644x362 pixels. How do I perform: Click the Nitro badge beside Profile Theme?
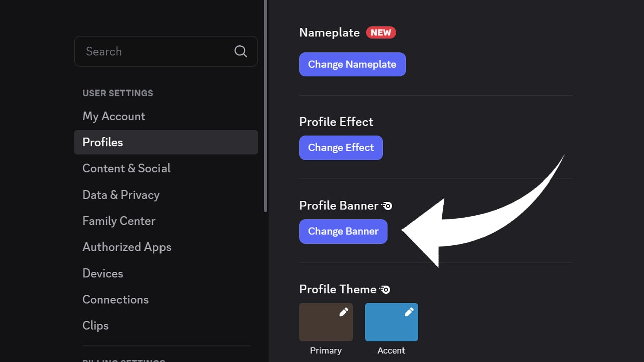click(385, 289)
